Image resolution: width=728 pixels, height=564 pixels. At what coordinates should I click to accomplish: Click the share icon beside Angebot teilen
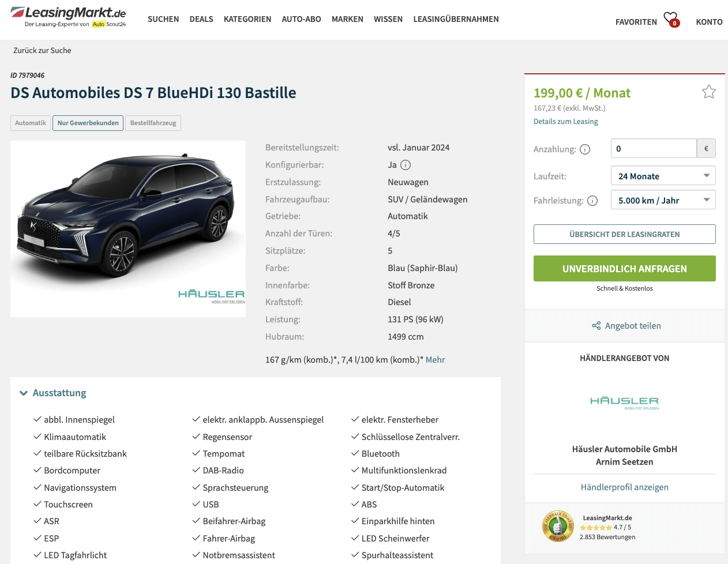click(x=596, y=326)
